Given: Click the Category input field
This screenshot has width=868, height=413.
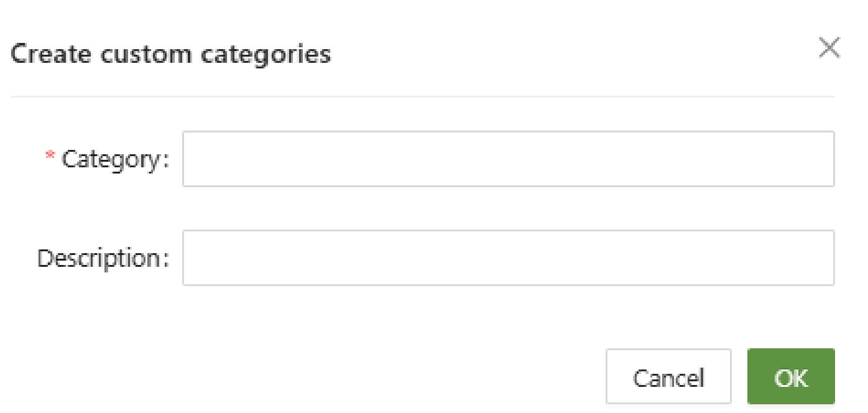Looking at the screenshot, I should (507, 159).
